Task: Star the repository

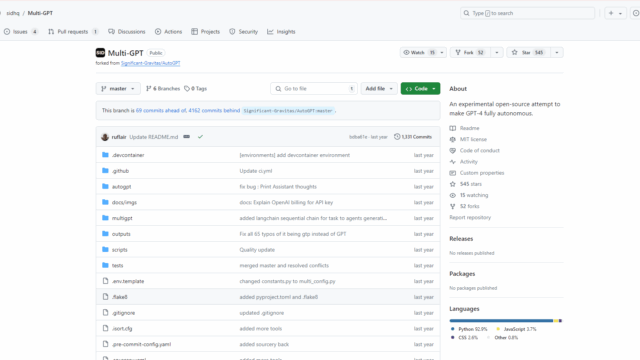Action: [528, 52]
